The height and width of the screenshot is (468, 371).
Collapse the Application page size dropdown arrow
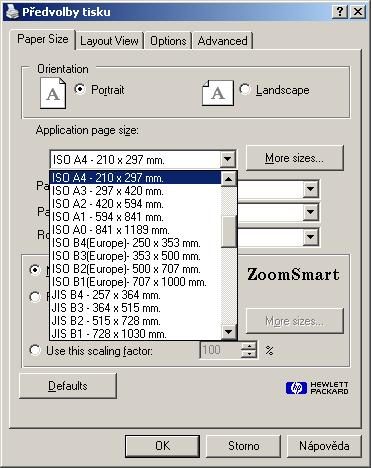coord(228,159)
